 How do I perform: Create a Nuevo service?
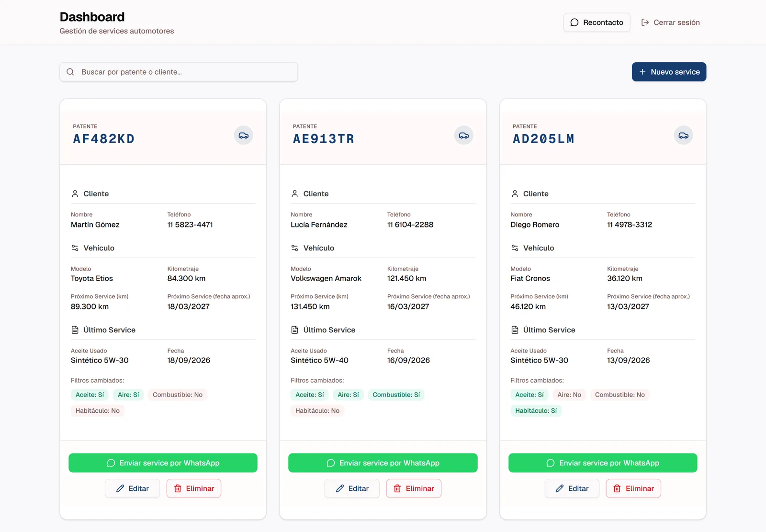pyautogui.click(x=669, y=72)
